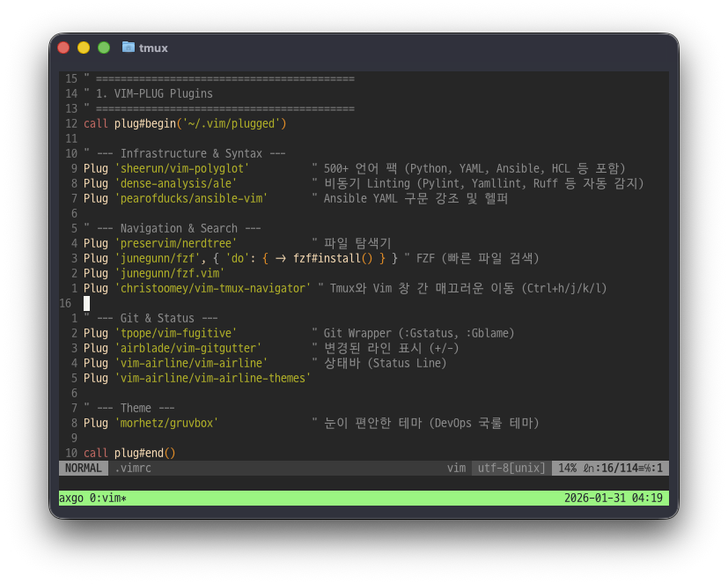The width and height of the screenshot is (728, 584).
Task: Click the "(Status Line)" comment text
Action: pos(408,363)
